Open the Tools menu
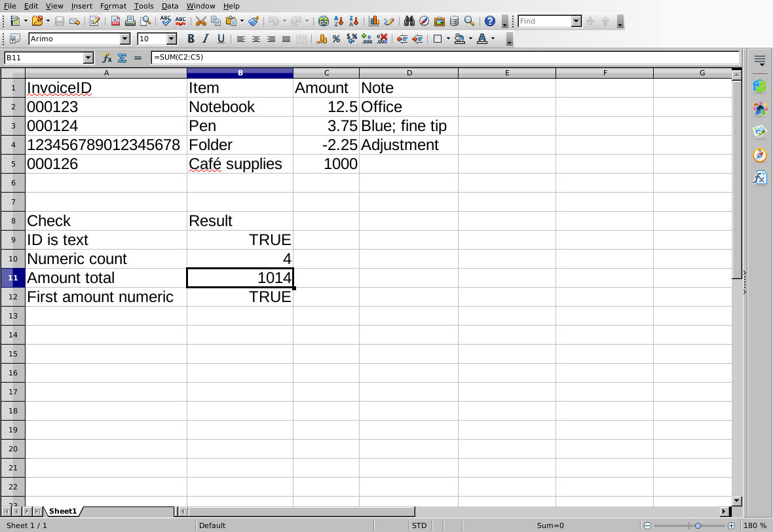 pyautogui.click(x=143, y=6)
